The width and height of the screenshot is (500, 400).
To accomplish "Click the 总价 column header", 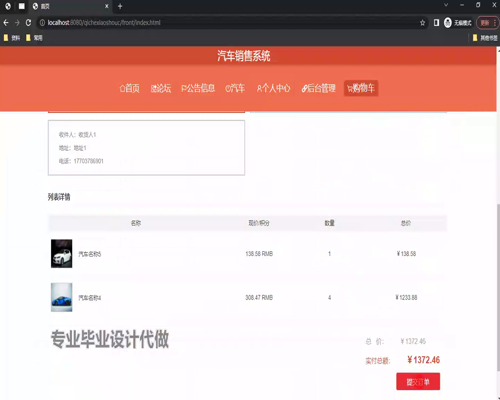I will tap(406, 223).
